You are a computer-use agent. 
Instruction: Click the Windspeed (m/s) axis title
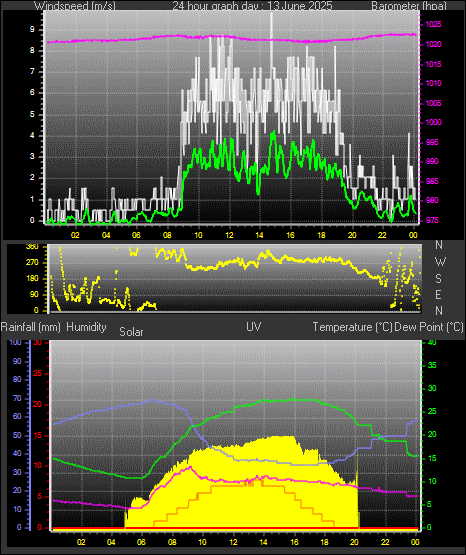[x=75, y=5]
